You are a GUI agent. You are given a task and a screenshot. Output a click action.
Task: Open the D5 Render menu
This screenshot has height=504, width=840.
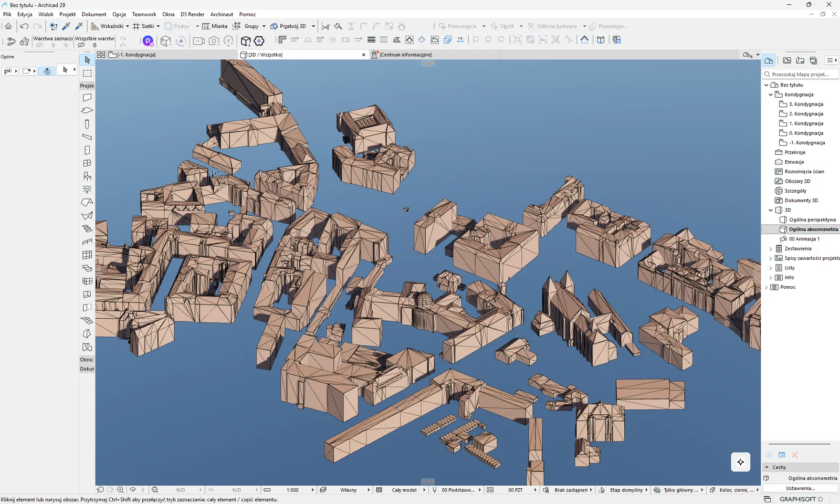(x=192, y=14)
